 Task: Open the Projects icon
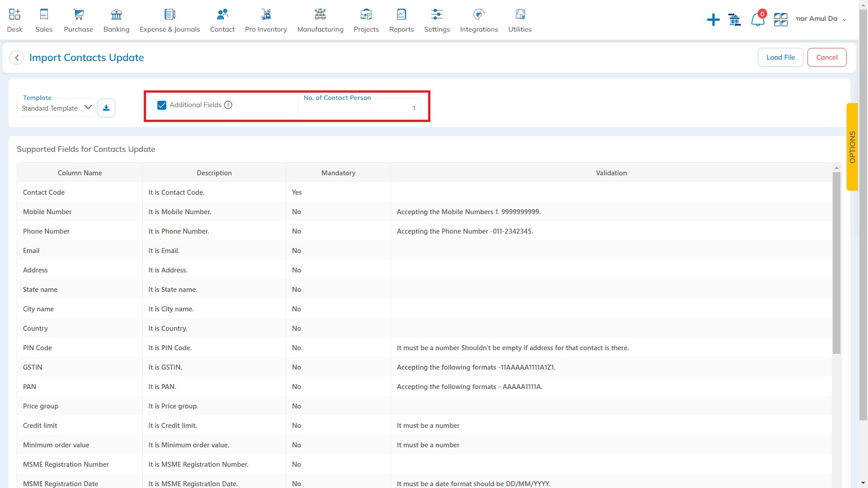(366, 14)
